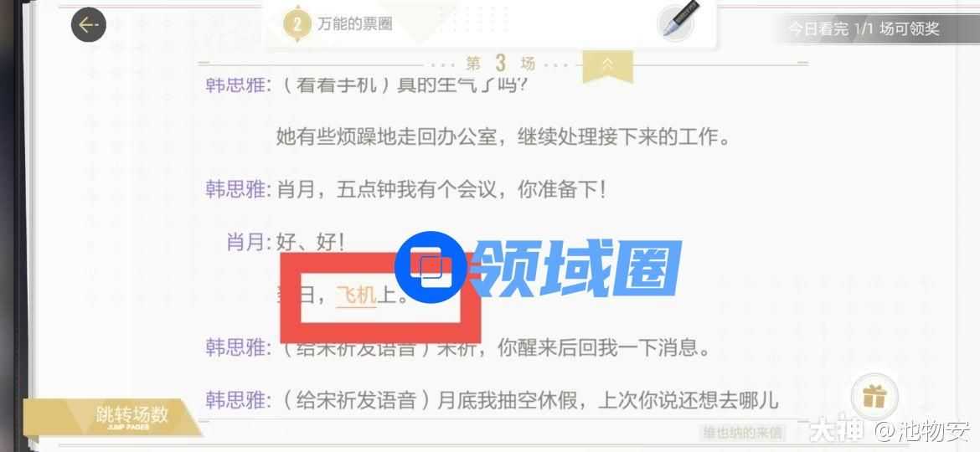
Task: Select the gold chapter 2 badge
Action: (297, 24)
